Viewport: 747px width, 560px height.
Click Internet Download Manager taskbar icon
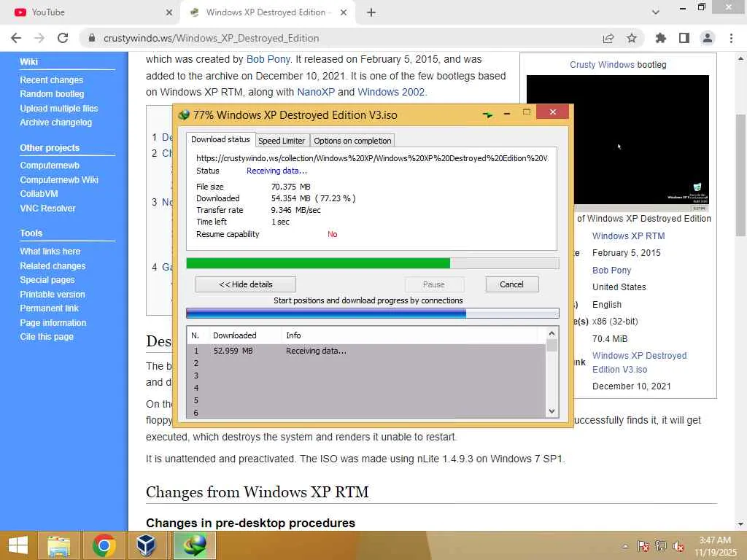(x=194, y=545)
